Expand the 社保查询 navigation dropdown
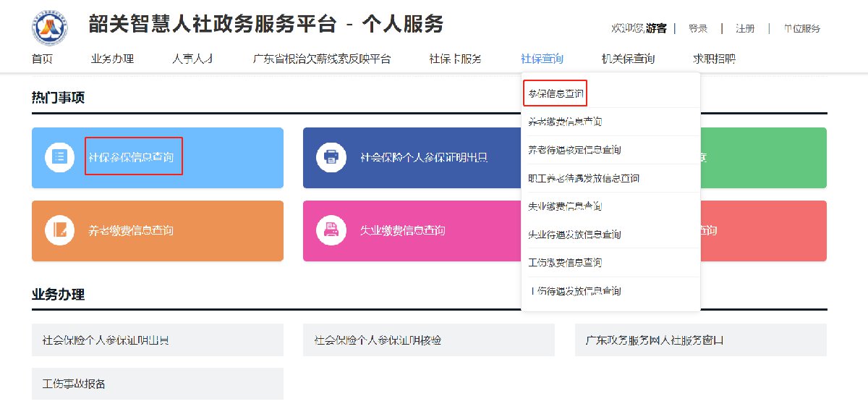The image size is (868, 412). coord(542,59)
